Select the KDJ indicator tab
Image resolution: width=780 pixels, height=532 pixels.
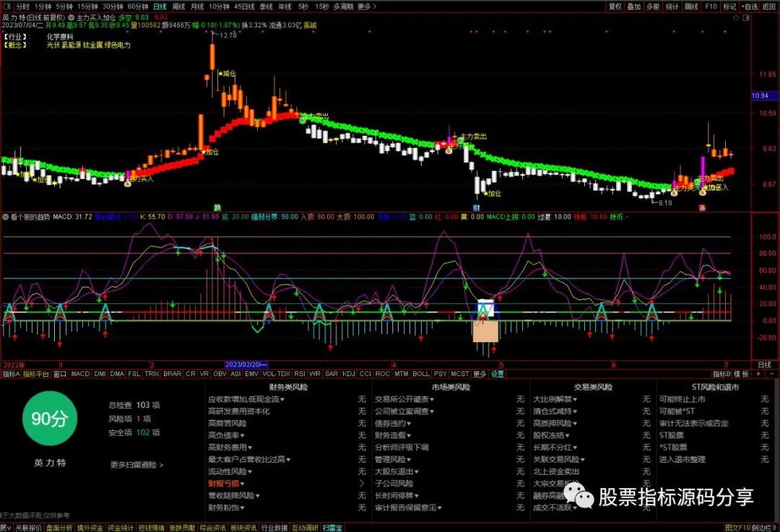click(349, 374)
